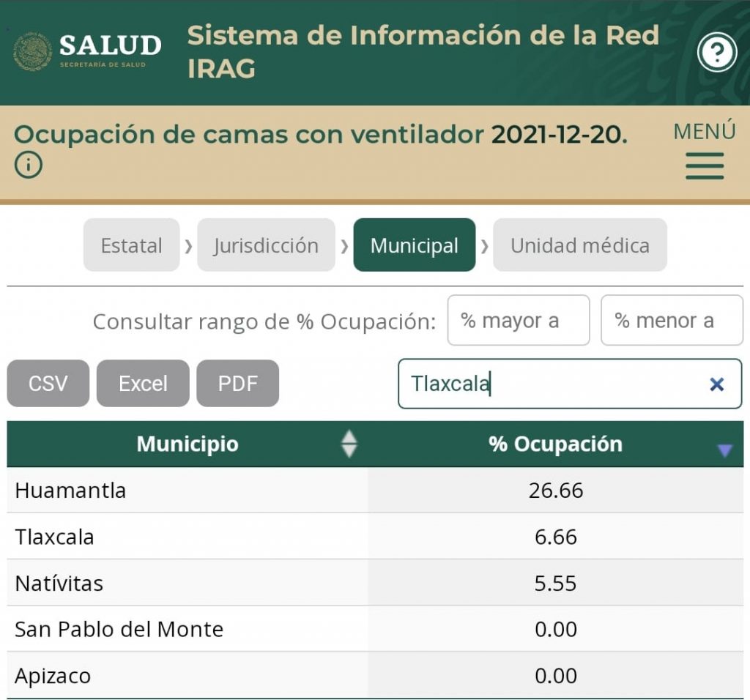Export the table to PDF

click(x=237, y=383)
